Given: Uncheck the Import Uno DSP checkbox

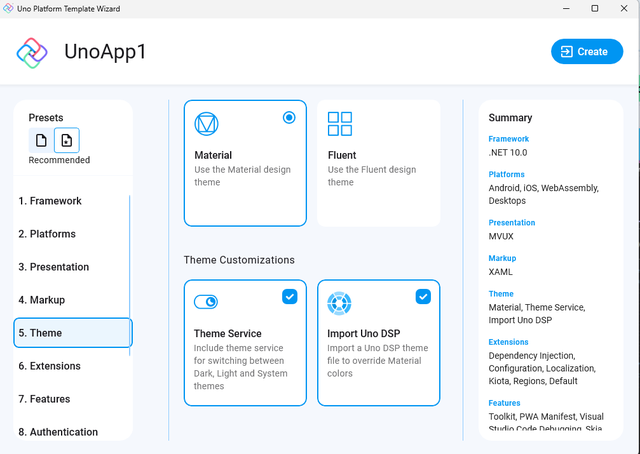Looking at the screenshot, I should 423,296.
